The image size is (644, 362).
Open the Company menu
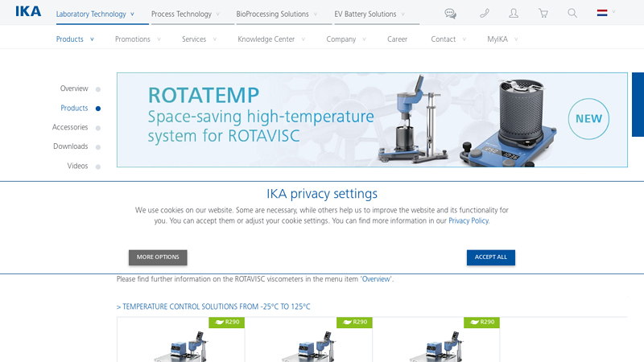coord(341,39)
